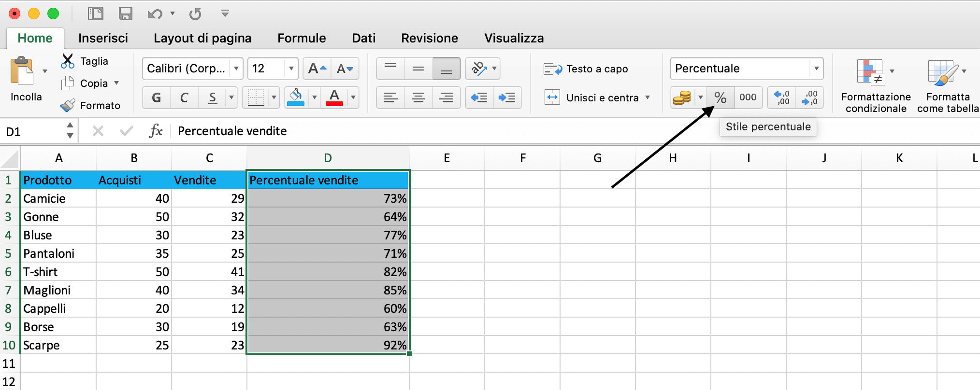Open Formattazione condizionale

point(876,86)
